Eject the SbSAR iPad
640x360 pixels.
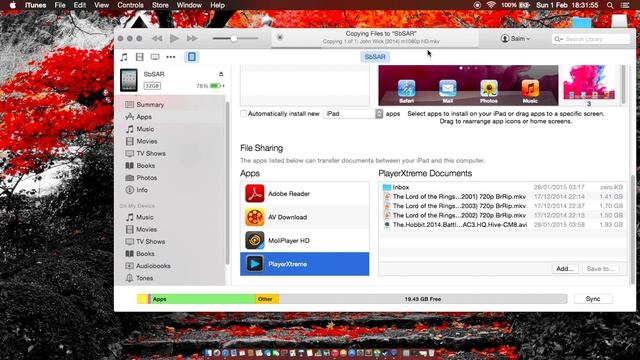click(221, 74)
